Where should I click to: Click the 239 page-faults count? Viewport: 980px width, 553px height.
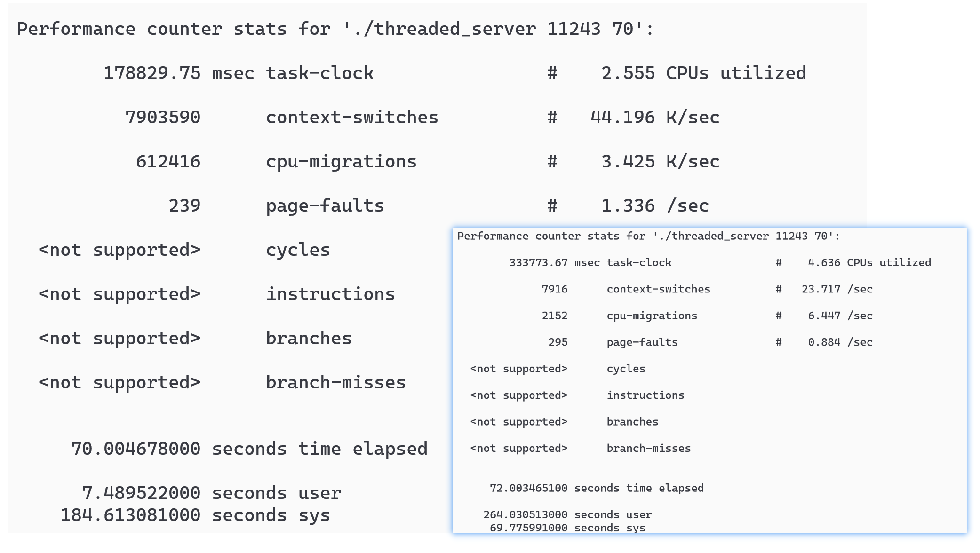pyautogui.click(x=184, y=206)
